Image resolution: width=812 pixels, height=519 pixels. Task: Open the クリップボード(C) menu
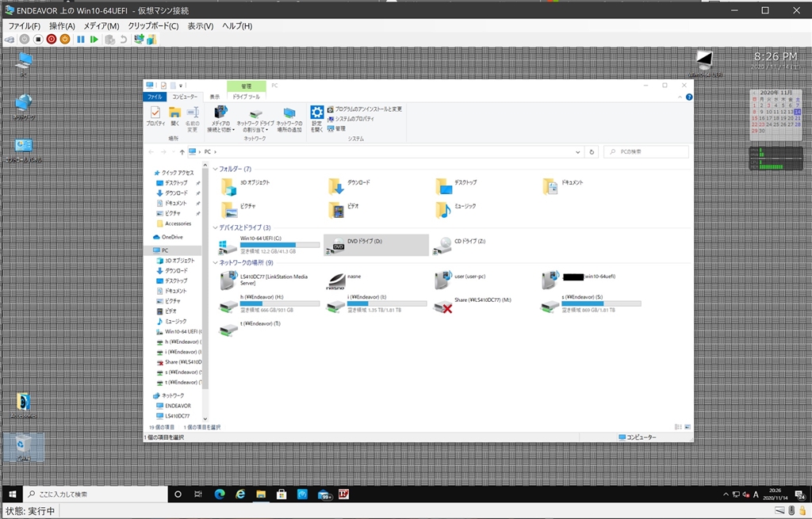click(x=153, y=26)
